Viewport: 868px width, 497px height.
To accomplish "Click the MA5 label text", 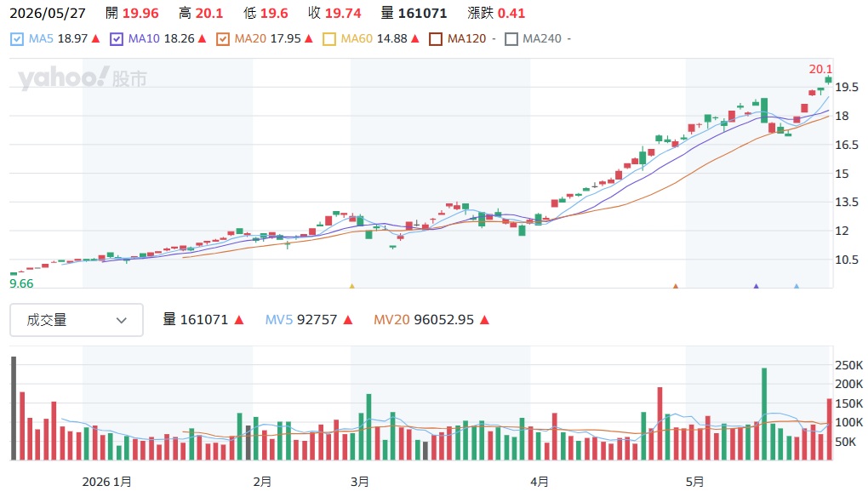I will click(x=41, y=39).
